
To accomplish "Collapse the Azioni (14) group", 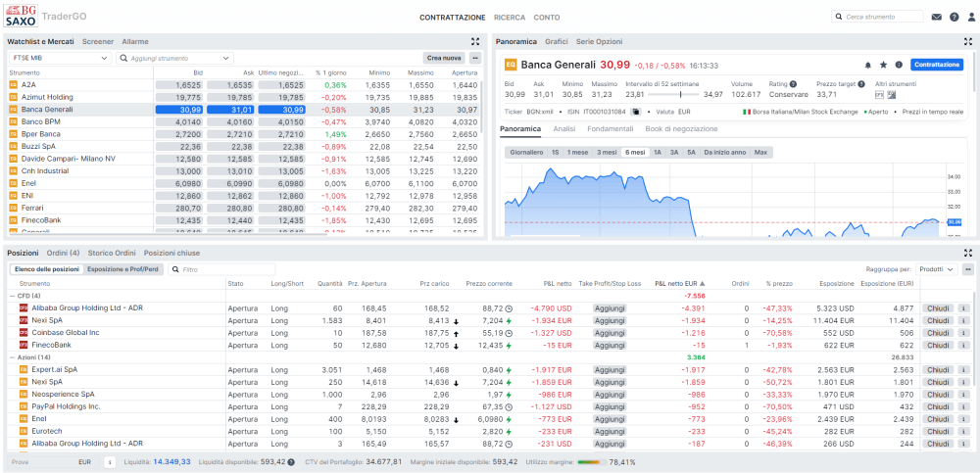I will pos(12,357).
